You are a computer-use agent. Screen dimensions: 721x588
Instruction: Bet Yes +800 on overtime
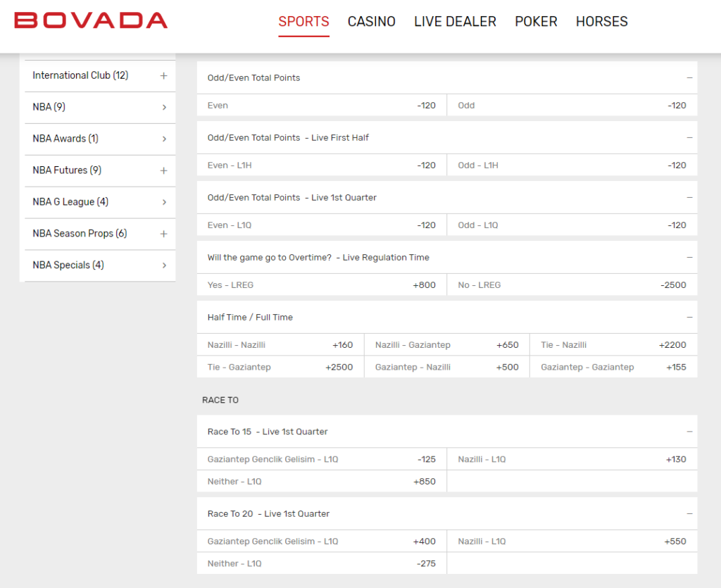tap(321, 284)
